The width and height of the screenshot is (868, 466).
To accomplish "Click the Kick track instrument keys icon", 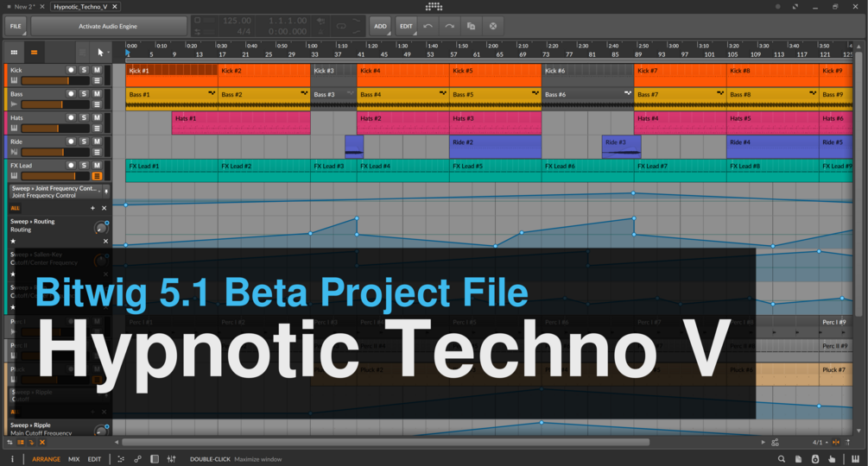I will coord(14,81).
